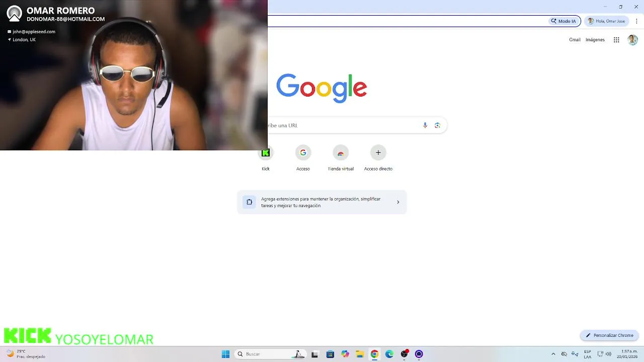644x362 pixels.
Task: Click the Windows Start button
Action: coord(226,354)
